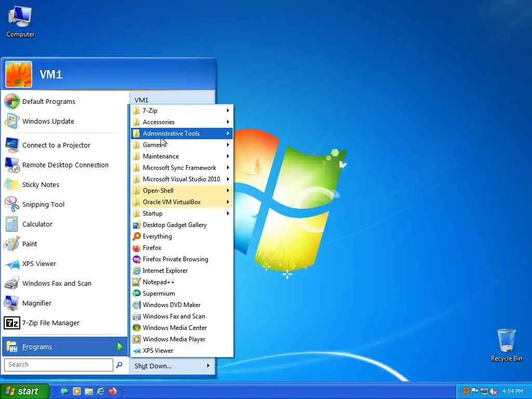Expand Microsoft Sync Framework folder

click(x=182, y=168)
